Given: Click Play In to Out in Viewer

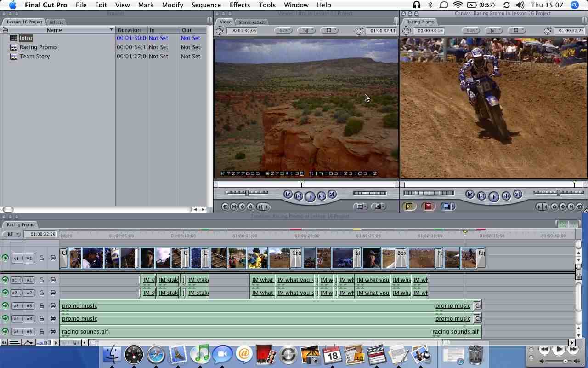Looking at the screenshot, I should click(x=299, y=196).
